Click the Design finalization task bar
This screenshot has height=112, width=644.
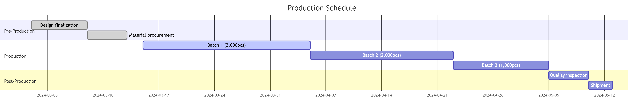[59, 25]
